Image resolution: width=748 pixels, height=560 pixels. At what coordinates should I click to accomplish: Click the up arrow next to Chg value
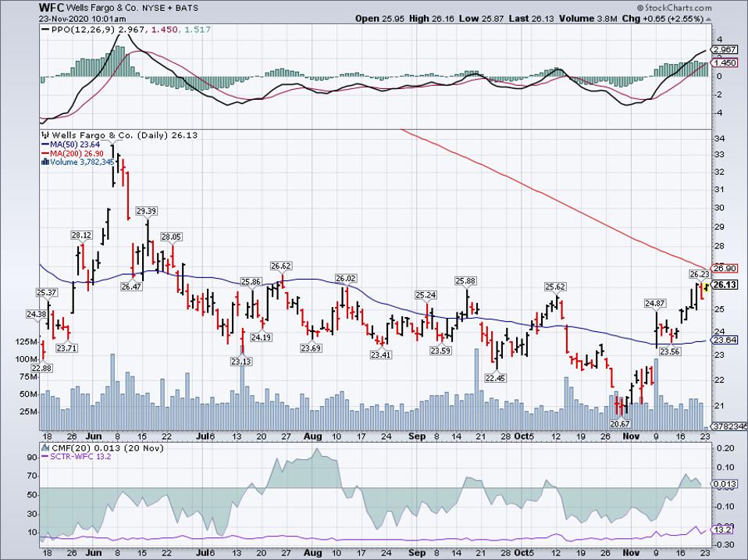click(x=708, y=19)
